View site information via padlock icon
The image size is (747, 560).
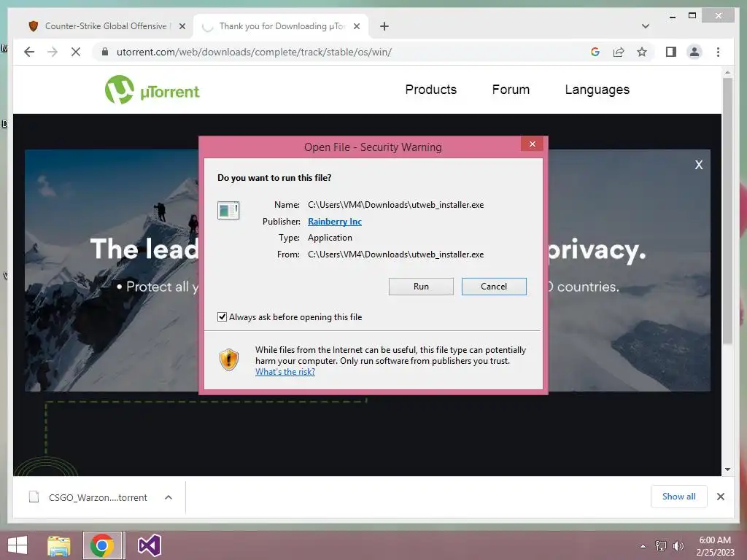coord(105,52)
